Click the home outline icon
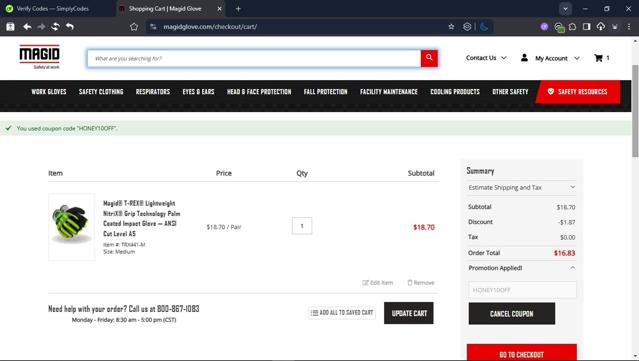Image resolution: width=639 pixels, height=361 pixels. click(x=134, y=26)
